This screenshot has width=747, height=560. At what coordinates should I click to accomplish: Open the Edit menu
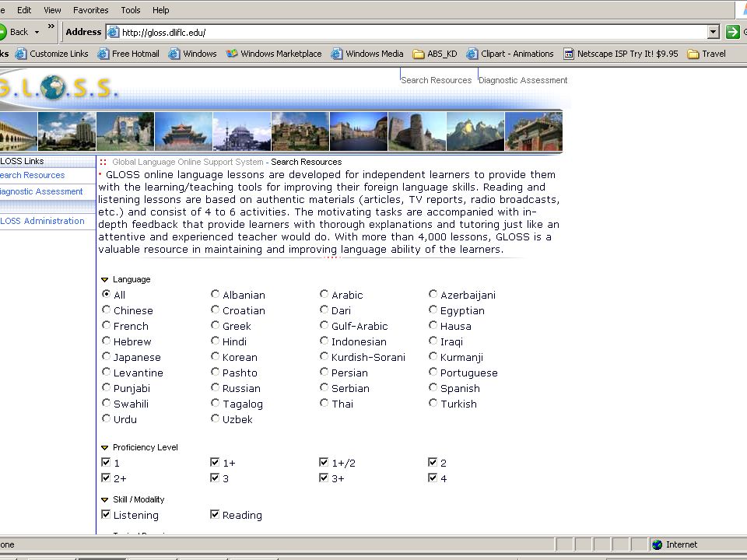tap(24, 10)
